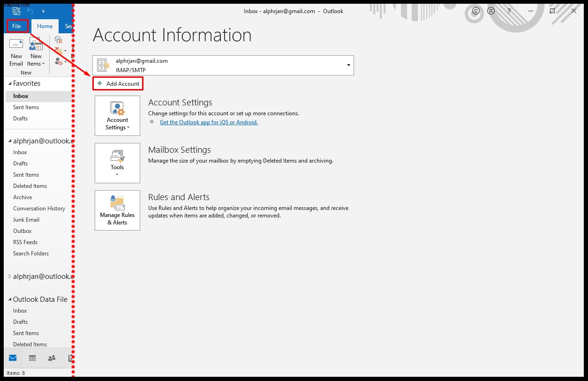588x381 pixels.
Task: Open the mailbox Tools button menu
Action: coord(117,163)
